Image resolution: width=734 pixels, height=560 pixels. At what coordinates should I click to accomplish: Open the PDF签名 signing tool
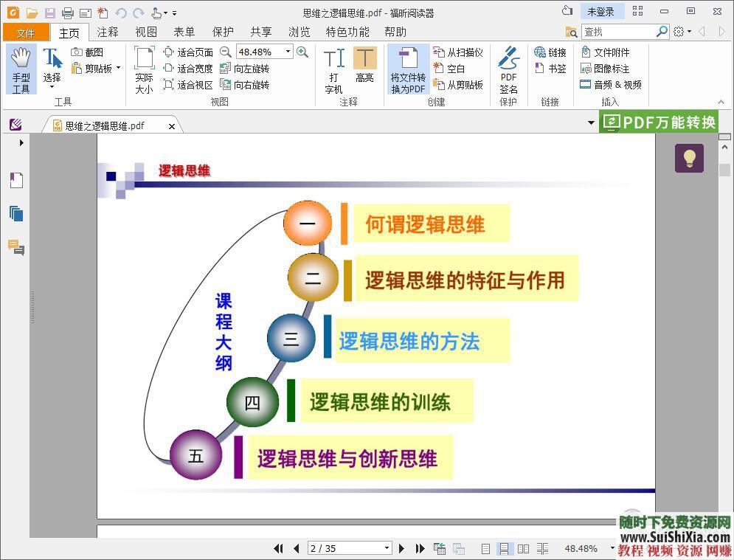pos(508,69)
